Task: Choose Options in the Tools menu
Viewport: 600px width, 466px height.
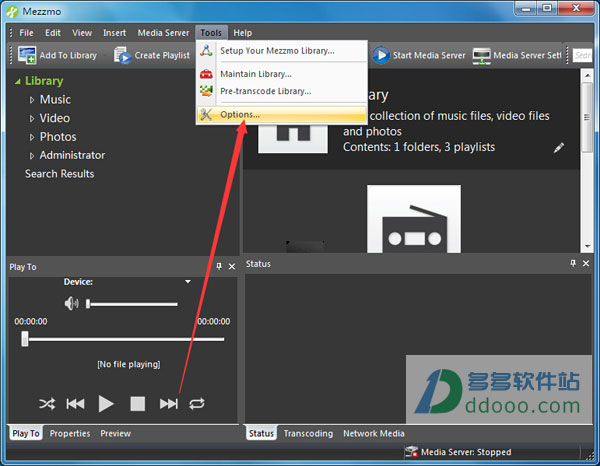Action: coord(282,114)
